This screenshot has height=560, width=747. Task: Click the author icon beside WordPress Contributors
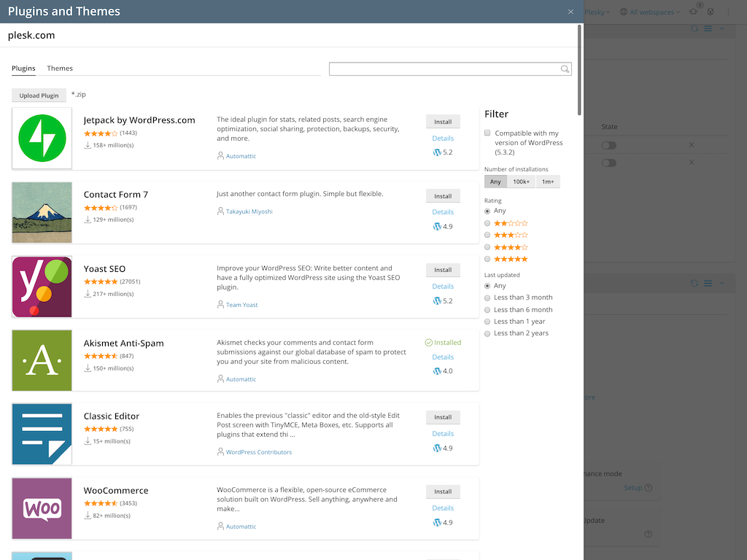coord(220,451)
